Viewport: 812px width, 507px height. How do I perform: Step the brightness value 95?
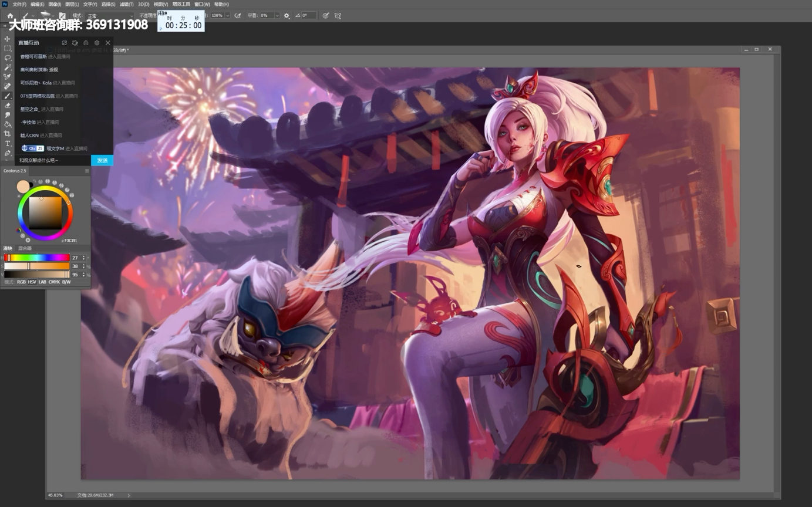[x=83, y=274]
